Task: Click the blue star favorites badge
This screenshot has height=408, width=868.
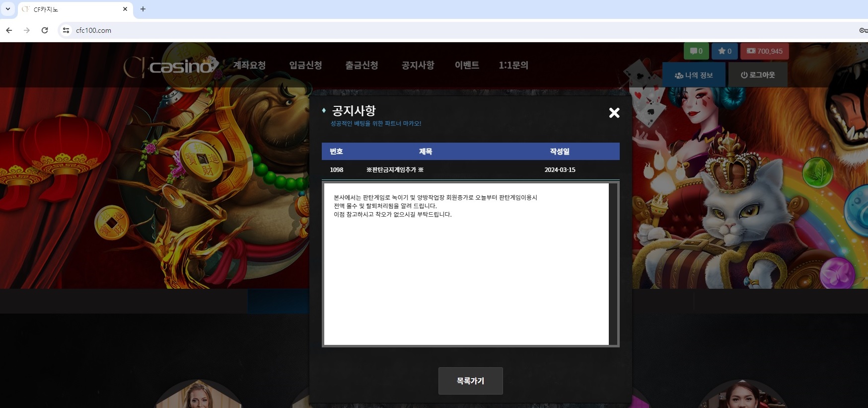Action: click(724, 51)
